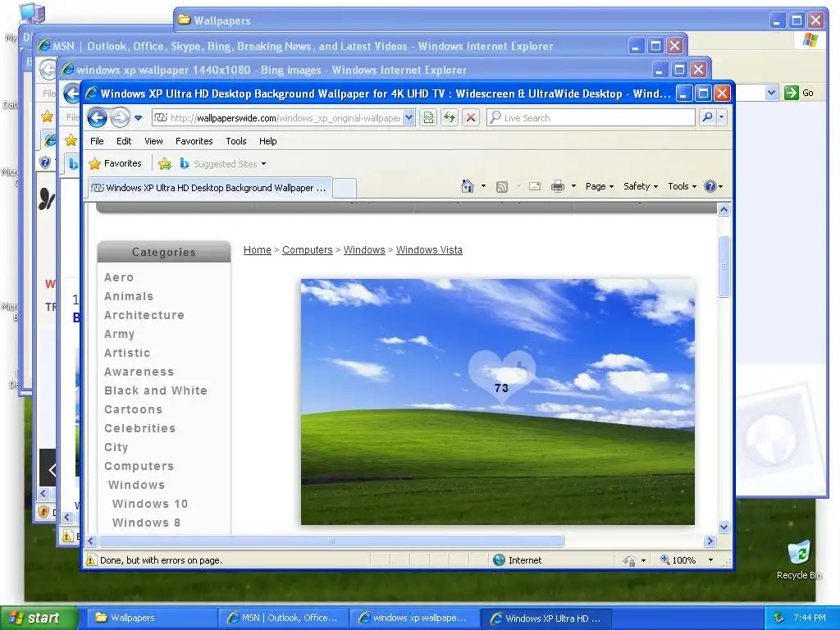The image size is (840, 630).
Task: Click the heart icon showing 73
Action: pyautogui.click(x=501, y=376)
